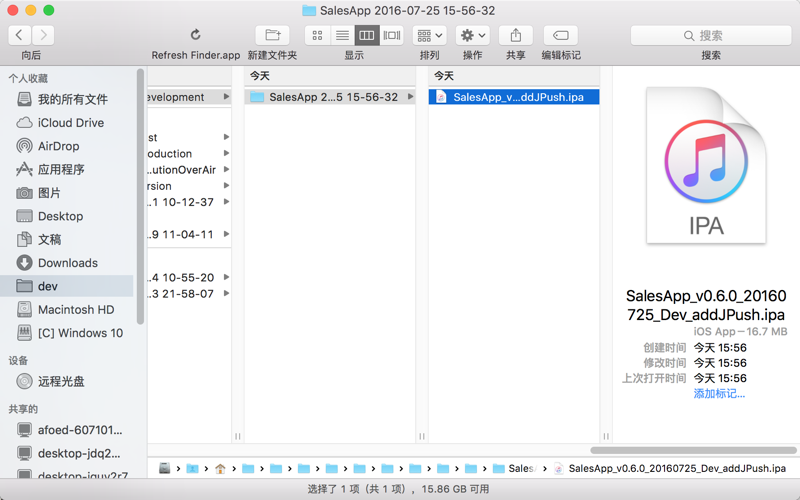Click the 设备 sidebar header
The height and width of the screenshot is (500, 800).
(18, 361)
